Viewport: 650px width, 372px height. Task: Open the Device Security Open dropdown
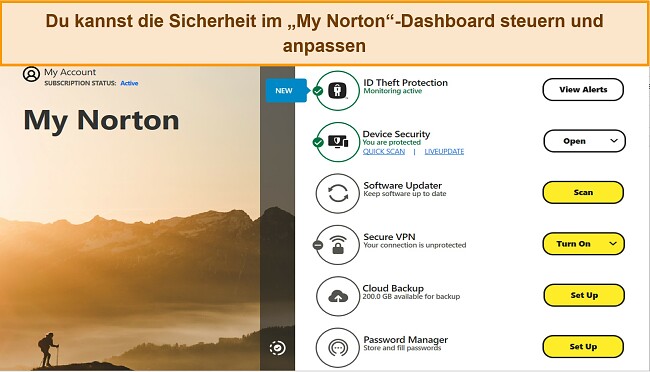coord(584,141)
